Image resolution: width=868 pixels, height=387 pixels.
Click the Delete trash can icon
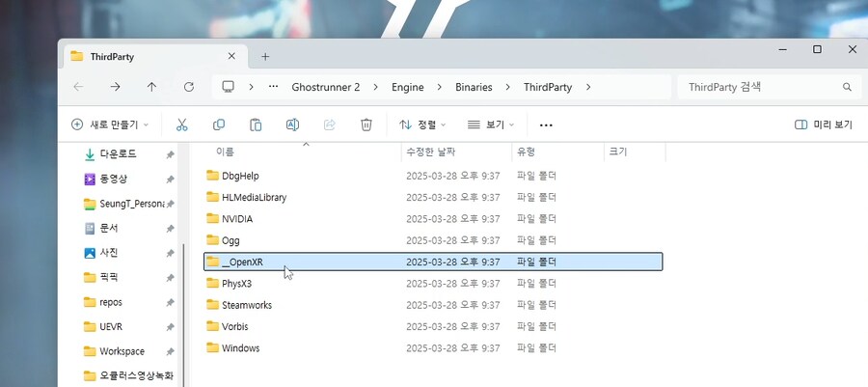click(x=366, y=124)
